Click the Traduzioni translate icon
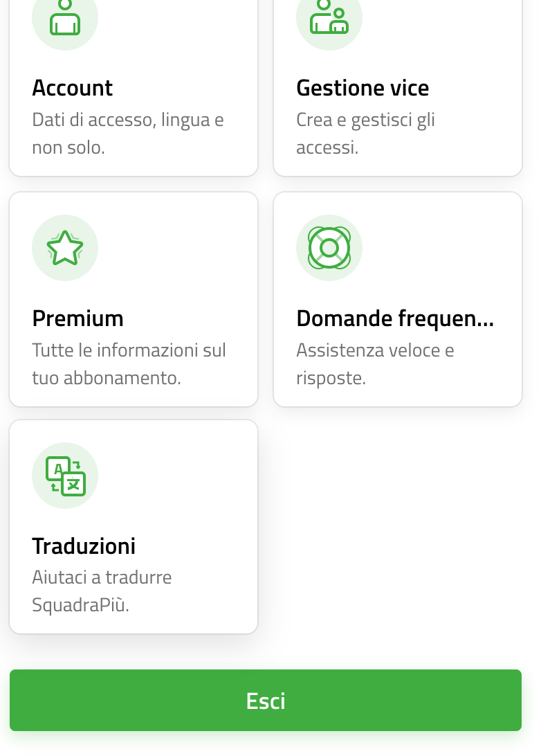Viewport: 541px width, 756px height. (x=66, y=476)
